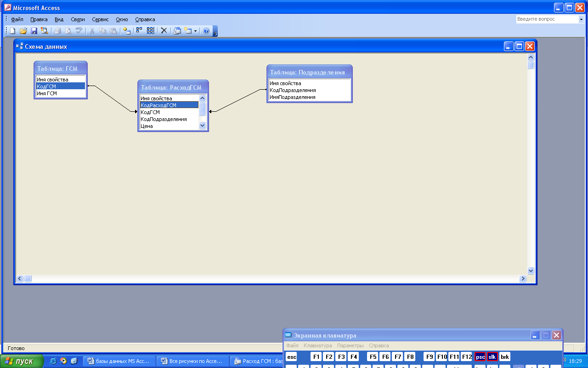The height and width of the screenshot is (368, 588).
Task: Open the New Object dropdown arrow
Action: [x=195, y=31]
